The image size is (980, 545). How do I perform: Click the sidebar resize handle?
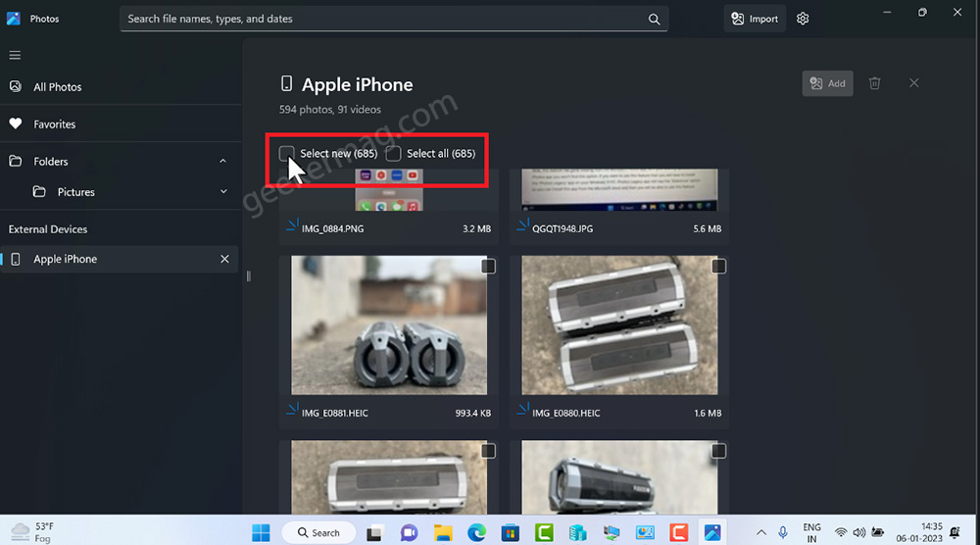(248, 275)
